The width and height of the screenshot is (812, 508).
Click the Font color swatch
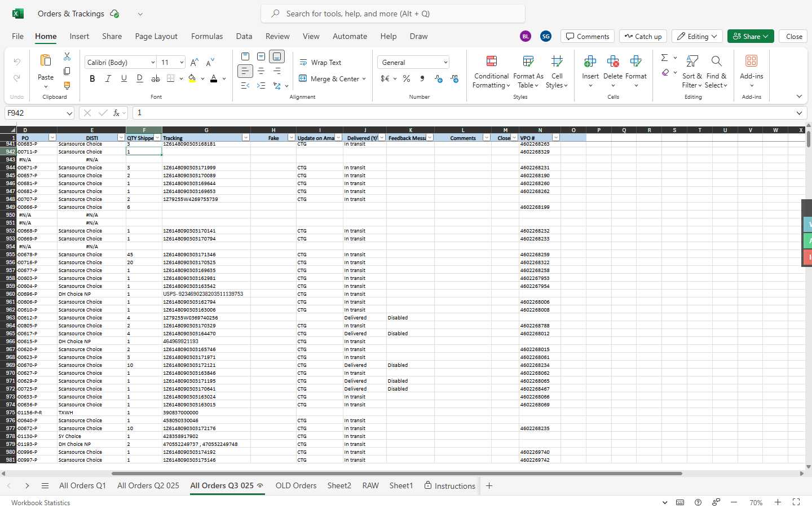[x=214, y=78]
